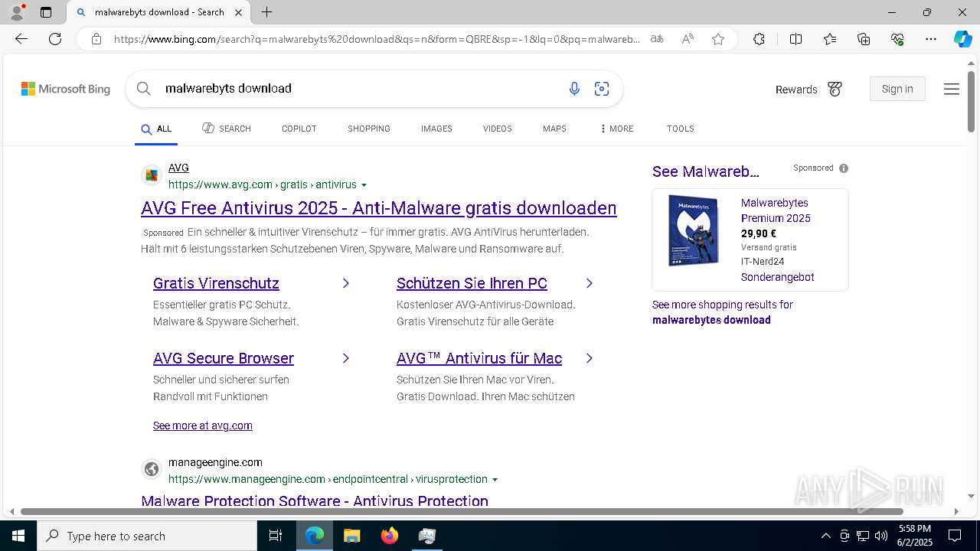Open Schützen Sie Ihren PC sublink

tap(472, 283)
